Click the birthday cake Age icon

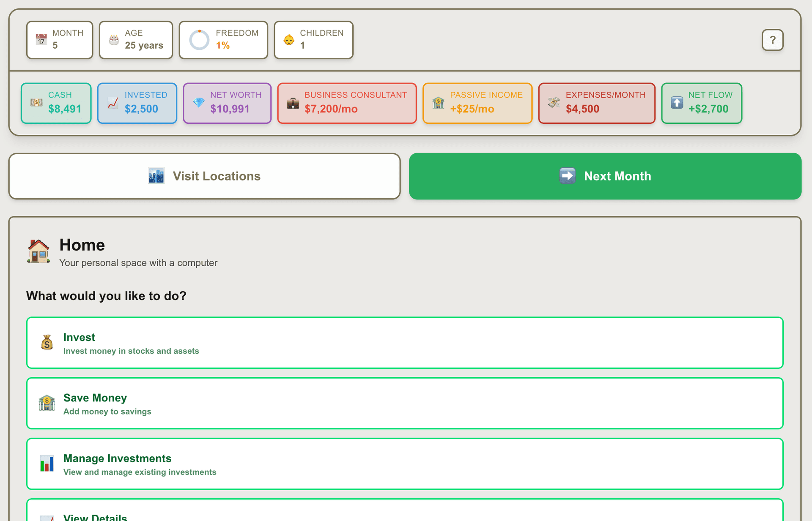point(114,40)
